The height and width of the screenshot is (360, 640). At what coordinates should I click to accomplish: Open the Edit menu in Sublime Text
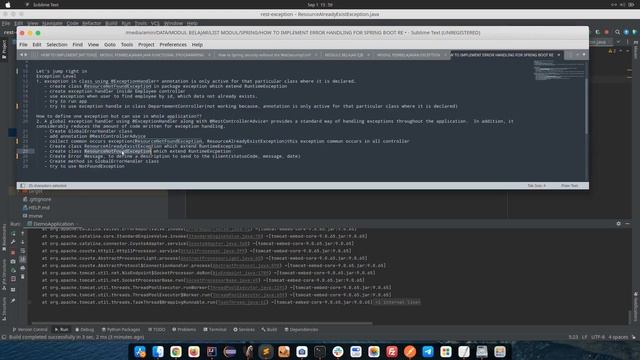pos(37,44)
